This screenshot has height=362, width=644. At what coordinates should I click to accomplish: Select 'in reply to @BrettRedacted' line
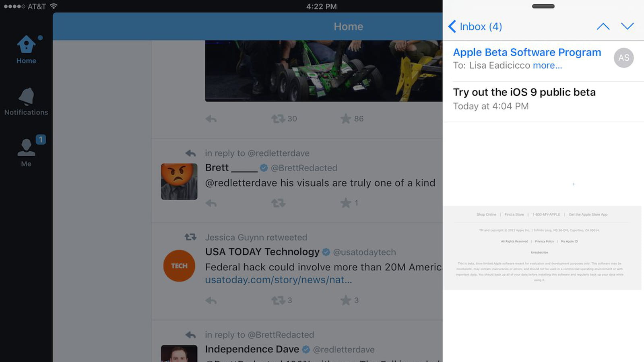click(x=260, y=335)
